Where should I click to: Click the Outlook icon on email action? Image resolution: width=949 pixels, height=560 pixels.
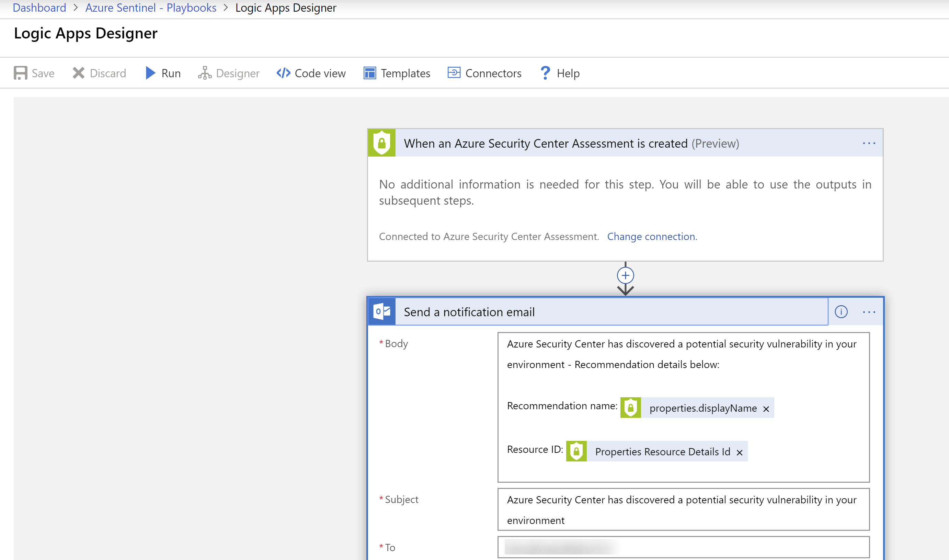(381, 312)
